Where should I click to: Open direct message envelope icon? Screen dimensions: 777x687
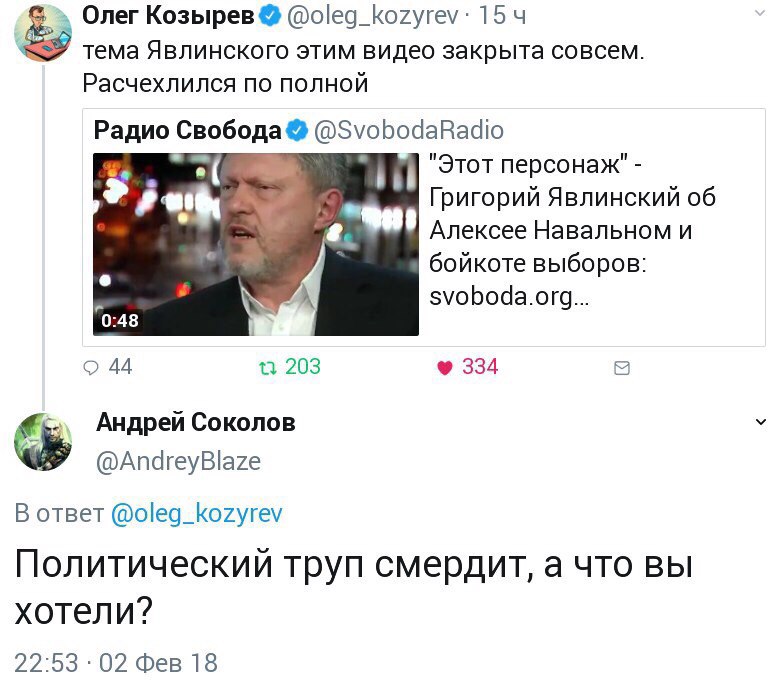click(x=621, y=368)
